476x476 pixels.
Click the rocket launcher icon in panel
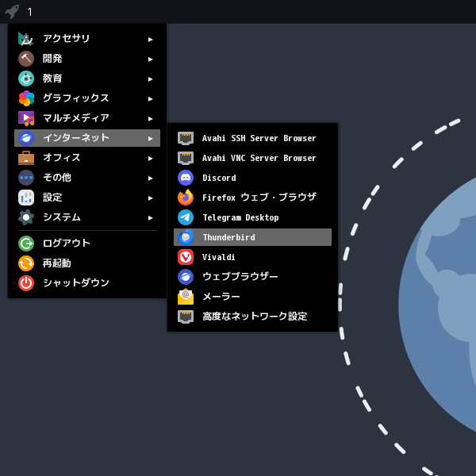(x=12, y=12)
